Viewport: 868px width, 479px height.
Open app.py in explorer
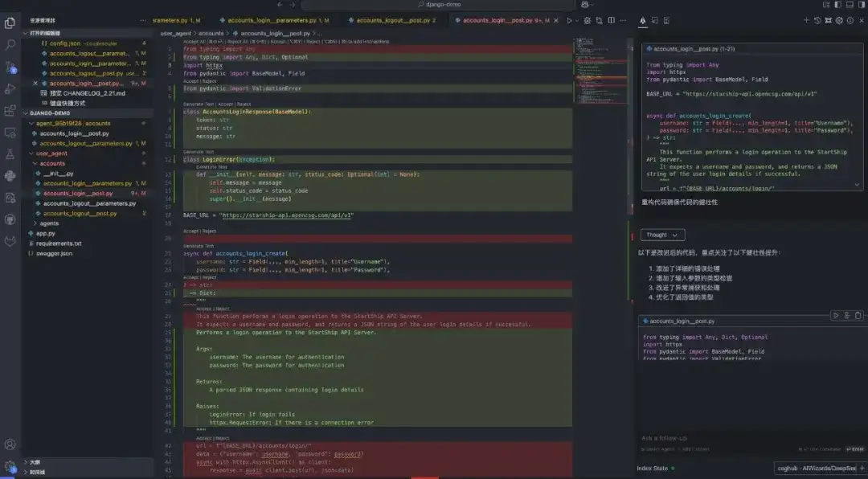[45, 233]
